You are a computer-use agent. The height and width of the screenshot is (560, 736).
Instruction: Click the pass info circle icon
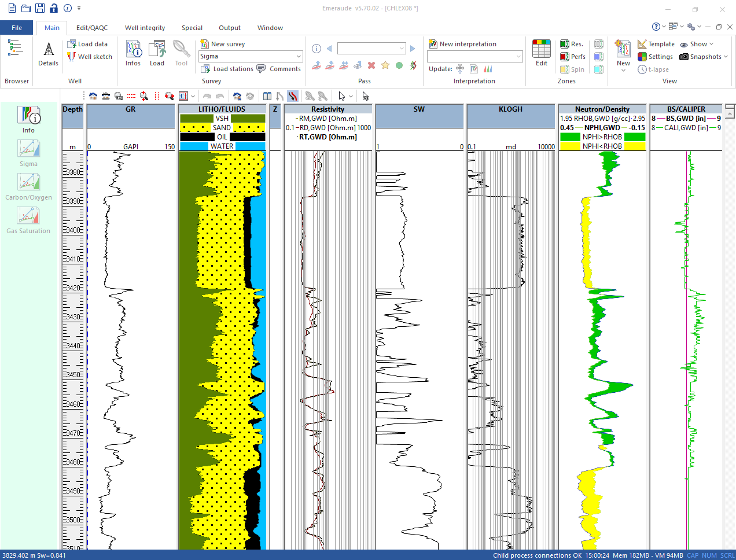point(317,49)
